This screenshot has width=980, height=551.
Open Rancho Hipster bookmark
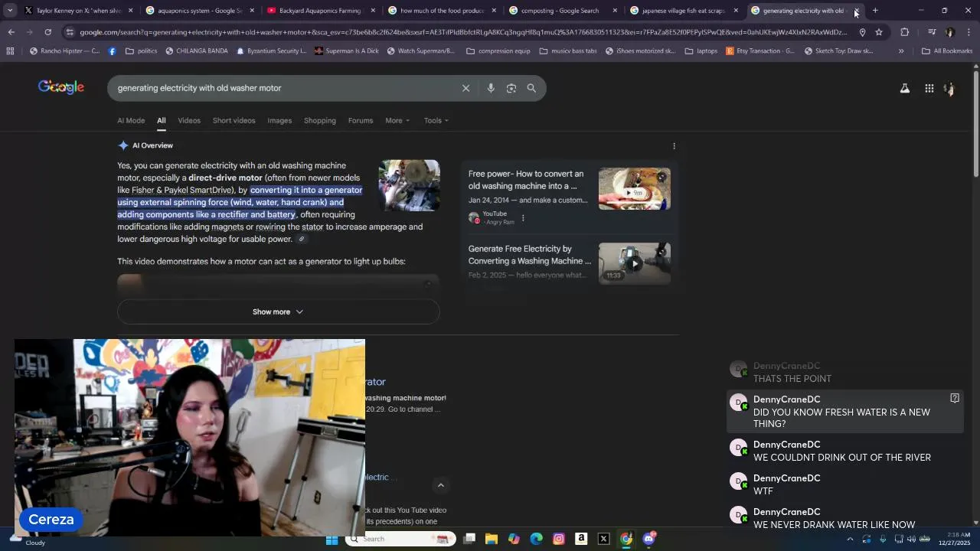[x=65, y=51]
